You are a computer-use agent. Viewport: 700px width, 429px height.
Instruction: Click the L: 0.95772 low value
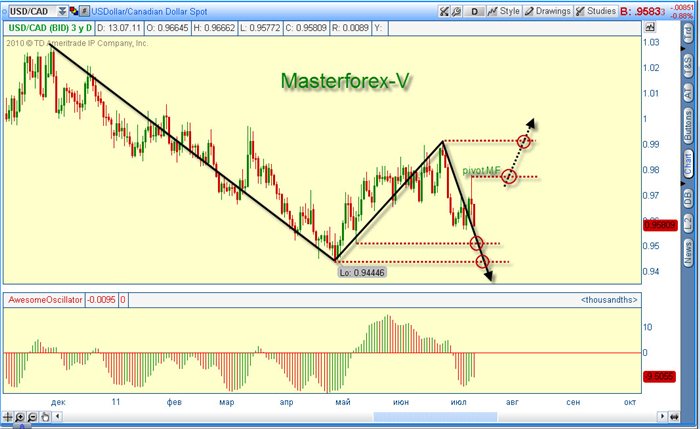click(x=260, y=28)
